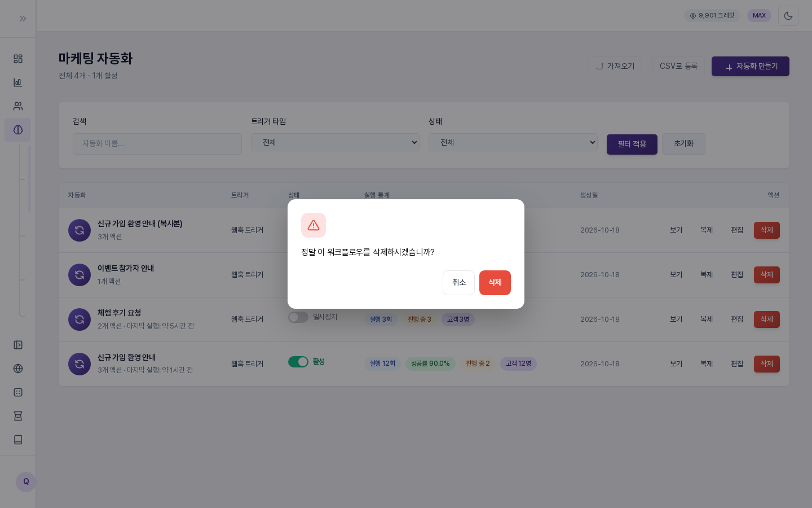Viewport: 812px width, 508px height.
Task: Expand the sidebar with the double chevron
Action: click(x=23, y=19)
